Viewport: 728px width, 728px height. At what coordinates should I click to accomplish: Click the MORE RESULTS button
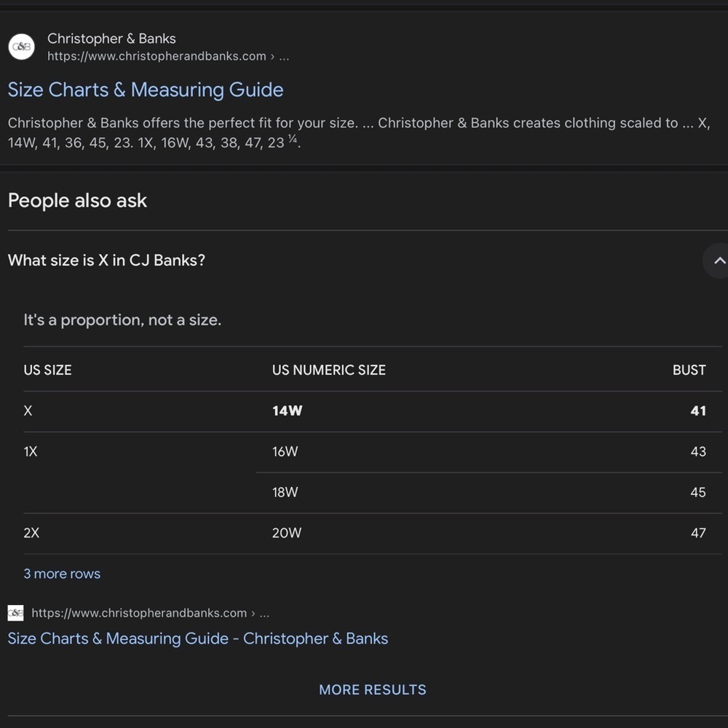point(372,689)
